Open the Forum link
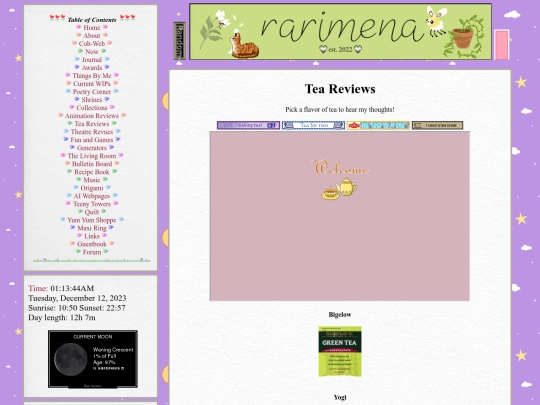This screenshot has height=405, width=540. pos(92,252)
